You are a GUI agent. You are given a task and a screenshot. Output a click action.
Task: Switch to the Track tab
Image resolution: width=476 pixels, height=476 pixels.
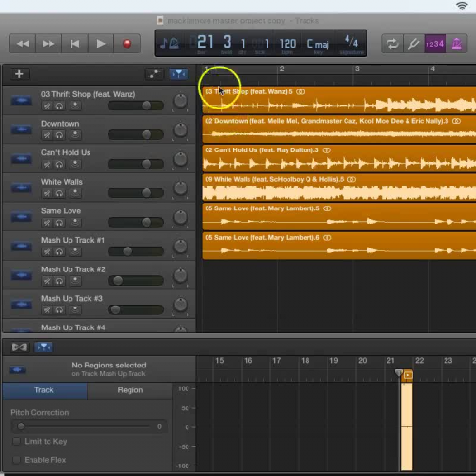(x=45, y=390)
